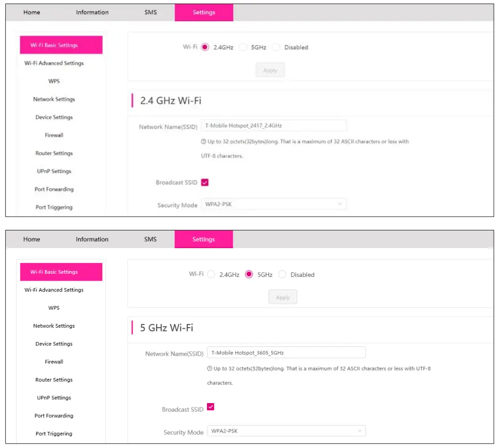Go to Firewall settings
499x448 pixels.
point(53,135)
